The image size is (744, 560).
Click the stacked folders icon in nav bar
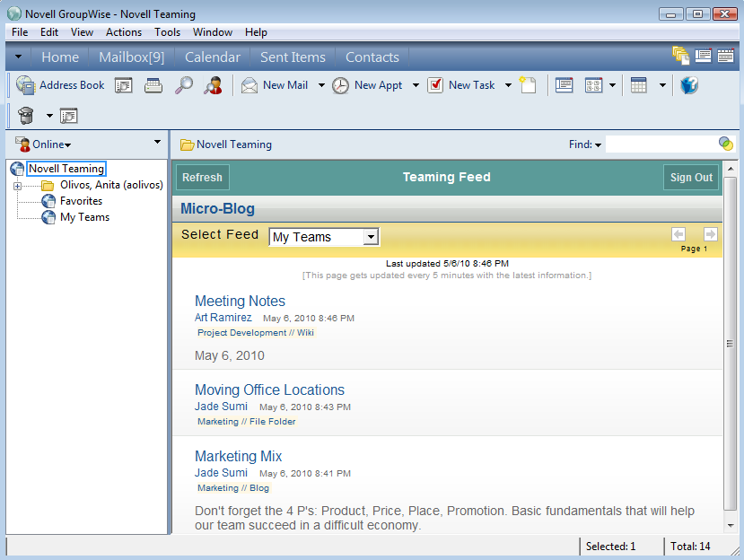[x=681, y=56]
